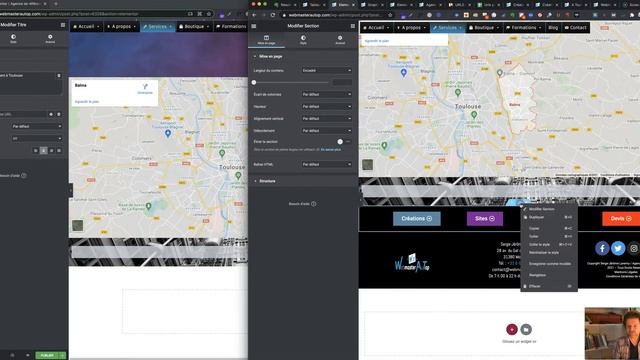Choose Coller le style in context menu
This screenshot has width=640, height=360.
point(549,244)
